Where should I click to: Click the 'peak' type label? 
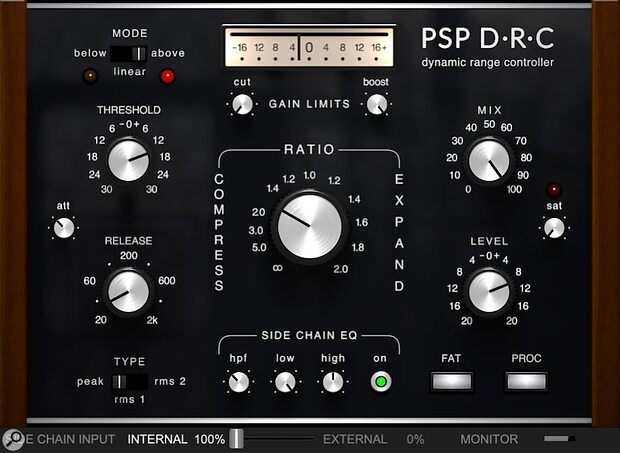click(90, 381)
